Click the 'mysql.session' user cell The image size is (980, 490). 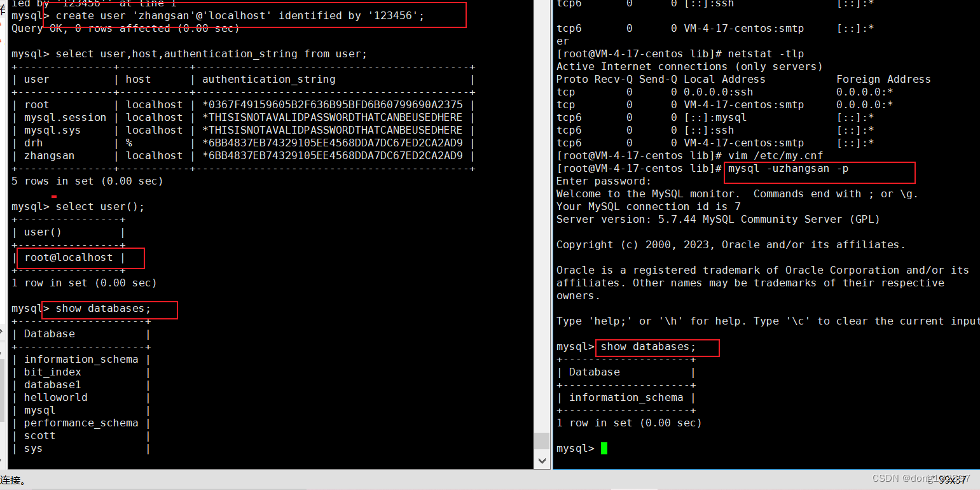[65, 118]
